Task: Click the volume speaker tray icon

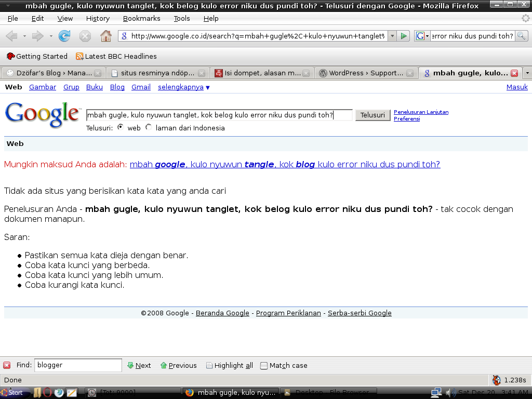Action: click(451, 393)
